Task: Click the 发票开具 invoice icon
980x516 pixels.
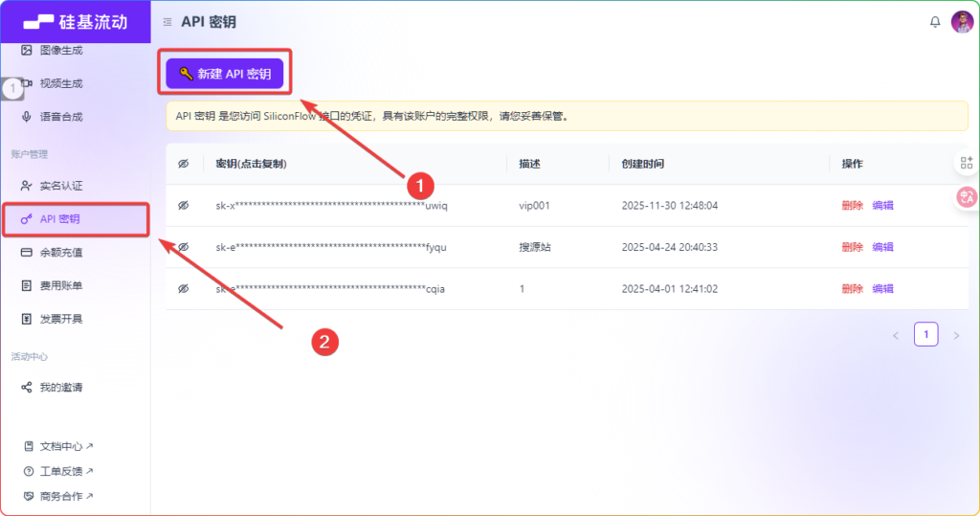Action: 26,319
